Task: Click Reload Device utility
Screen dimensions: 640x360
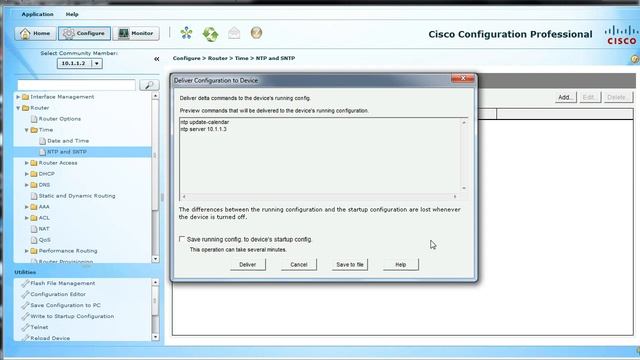Action: [50, 338]
